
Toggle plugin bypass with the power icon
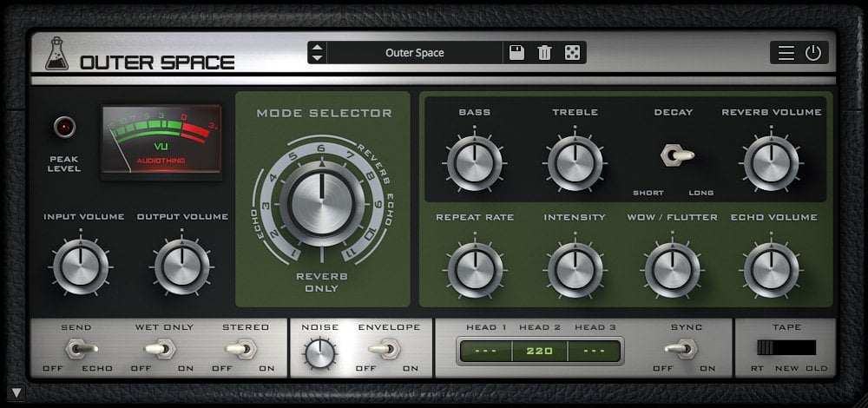tap(813, 53)
